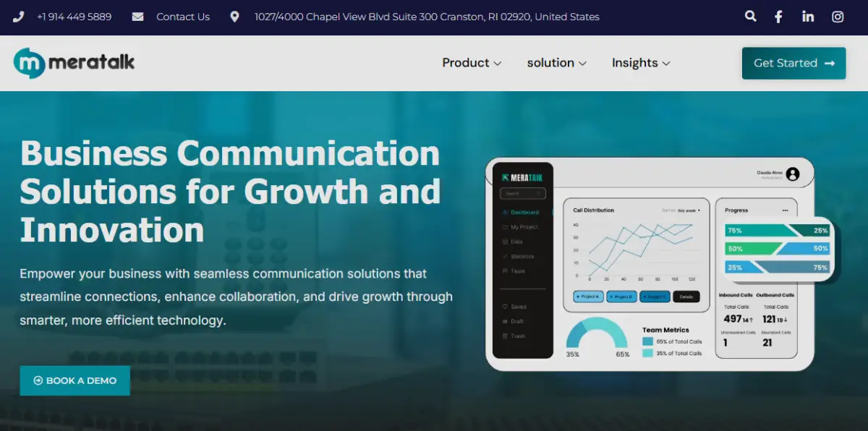Open the Contact Us link
Image resolution: width=868 pixels, height=431 pixels.
(x=183, y=17)
